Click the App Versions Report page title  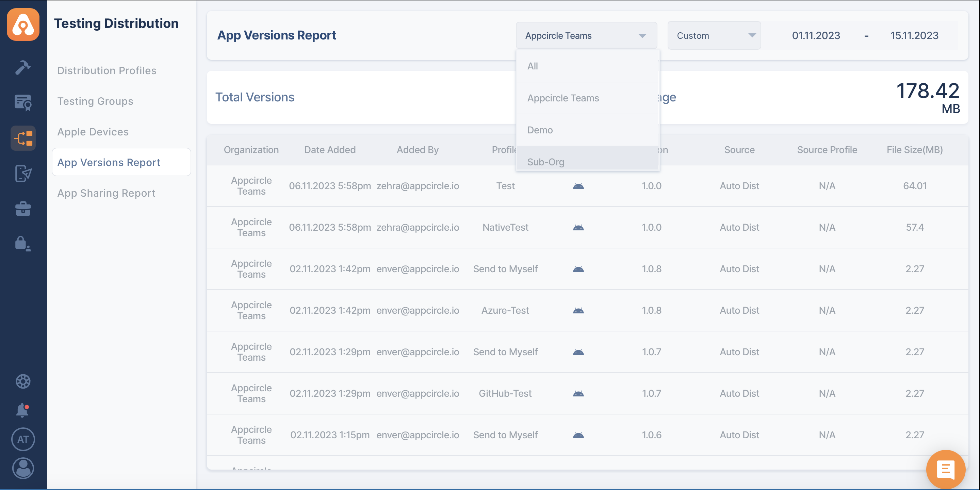tap(277, 35)
